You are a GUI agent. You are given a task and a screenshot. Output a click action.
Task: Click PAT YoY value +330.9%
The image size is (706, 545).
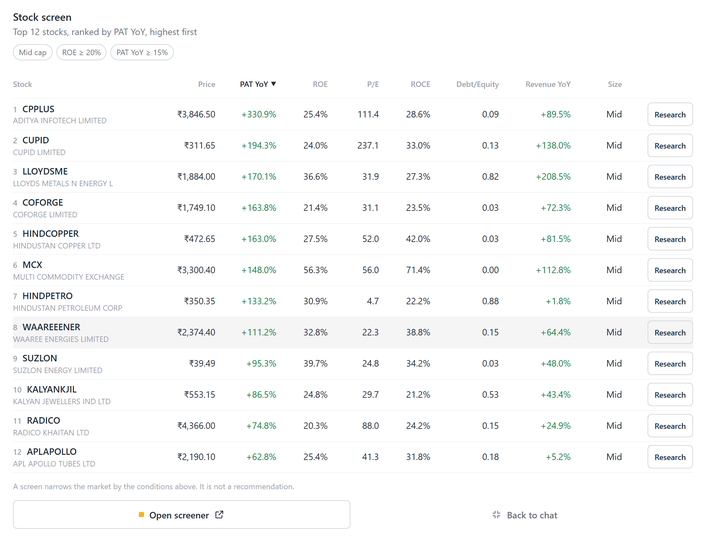(x=259, y=114)
